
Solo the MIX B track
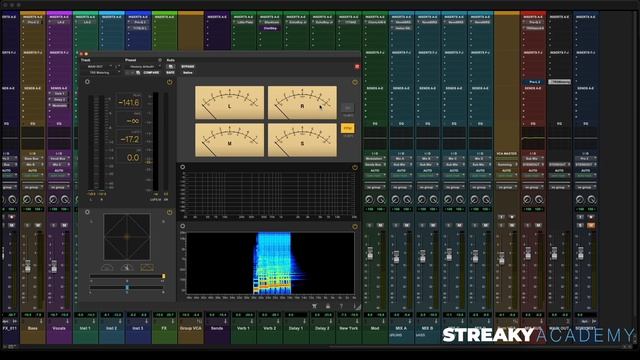pos(422,225)
